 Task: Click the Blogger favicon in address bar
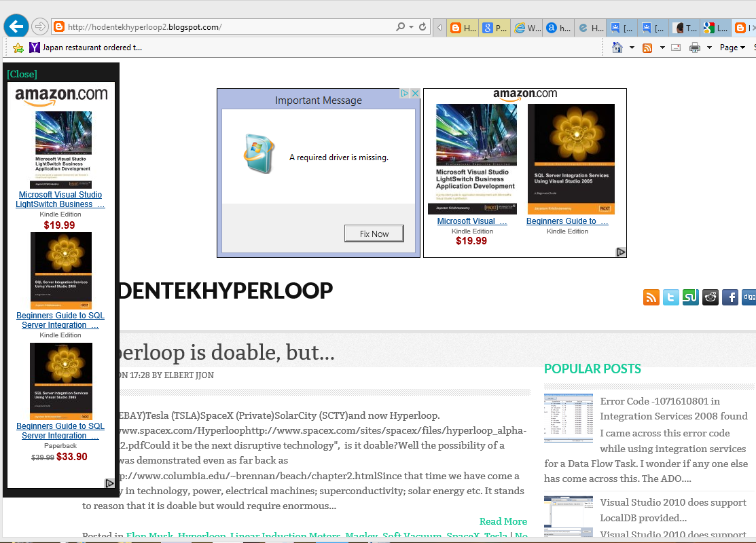pos(59,26)
